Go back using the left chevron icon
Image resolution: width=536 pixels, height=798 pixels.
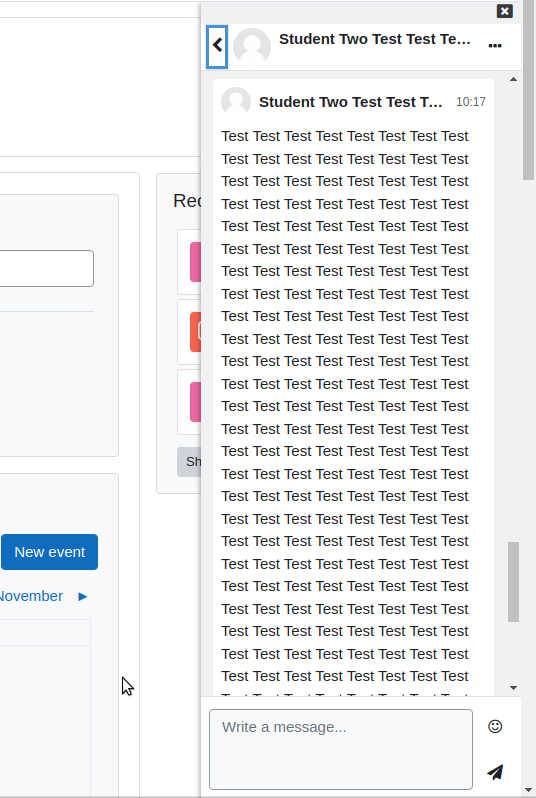point(217,46)
